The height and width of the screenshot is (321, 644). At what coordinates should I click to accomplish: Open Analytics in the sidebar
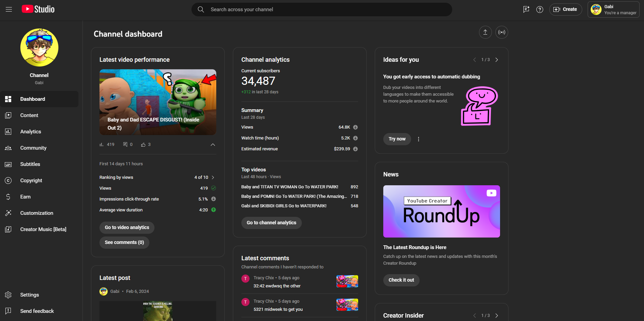[39, 132]
